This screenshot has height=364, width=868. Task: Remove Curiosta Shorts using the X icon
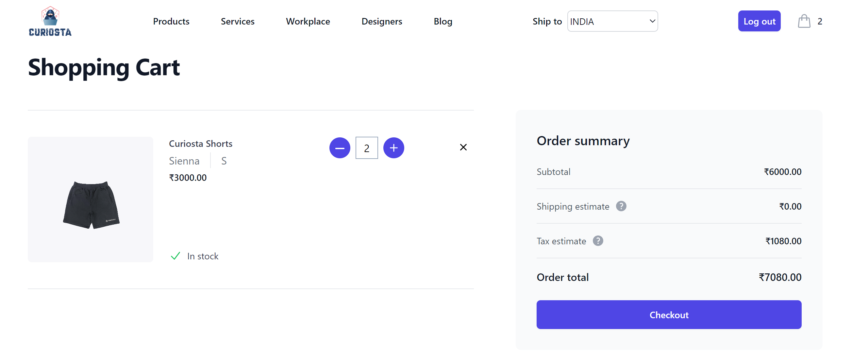click(x=463, y=147)
